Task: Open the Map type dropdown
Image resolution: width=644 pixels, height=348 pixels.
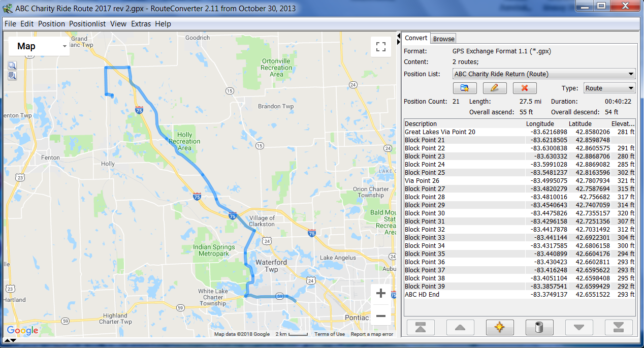Action: click(39, 46)
